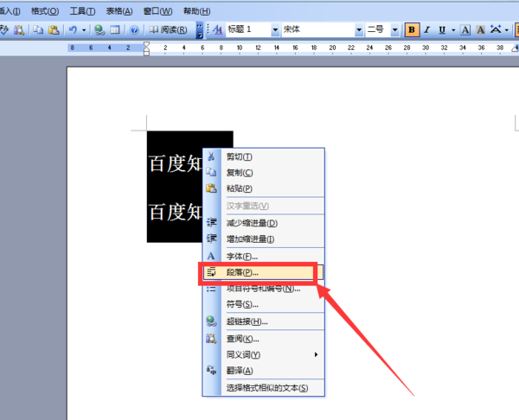Choose 选择格式相似的文本(S) in the context menu
Image resolution: width=519 pixels, height=420 pixels.
(x=264, y=388)
